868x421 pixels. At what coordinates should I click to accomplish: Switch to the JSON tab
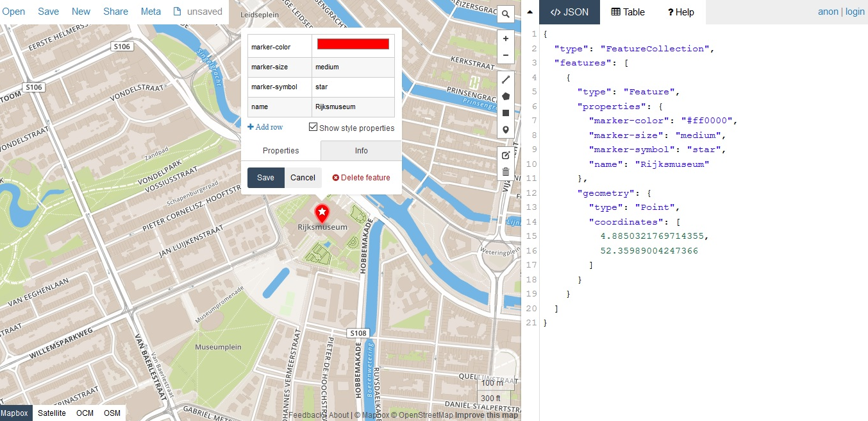click(570, 12)
